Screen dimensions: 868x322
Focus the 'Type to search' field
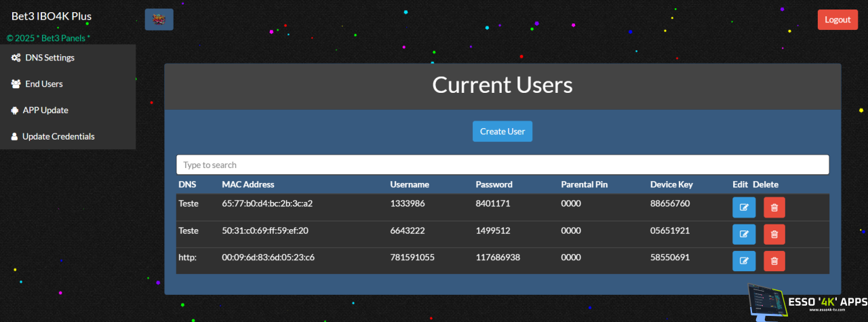tap(502, 165)
